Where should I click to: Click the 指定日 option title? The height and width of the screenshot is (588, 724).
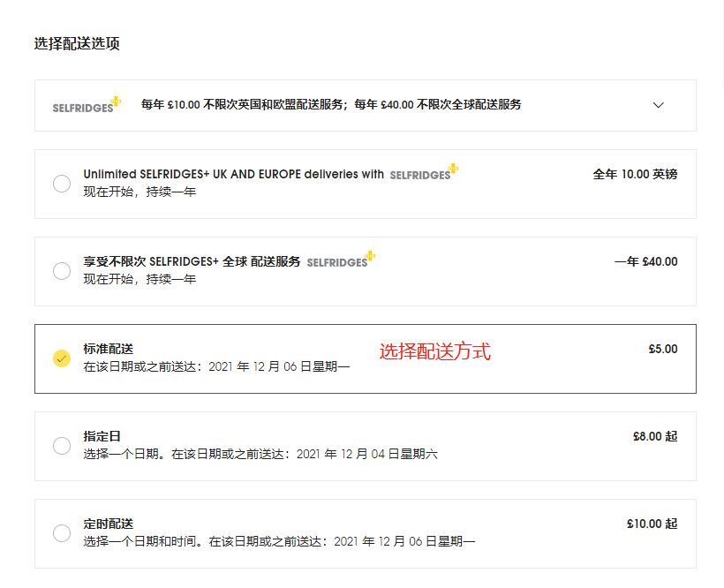(102, 436)
